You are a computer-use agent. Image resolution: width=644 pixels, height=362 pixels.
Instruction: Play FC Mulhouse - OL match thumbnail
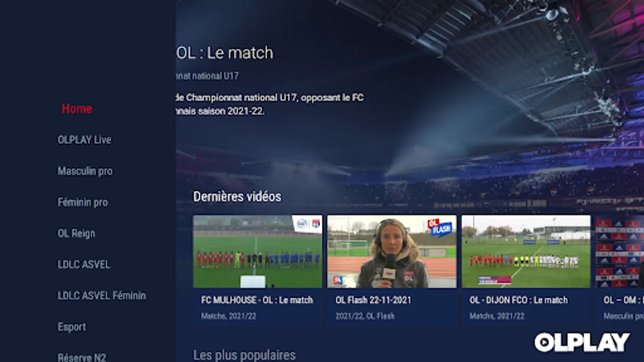click(258, 251)
